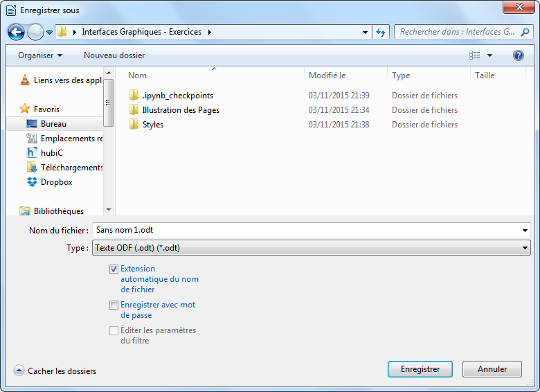Open the Styles folder
The image size is (540, 392).
(152, 125)
